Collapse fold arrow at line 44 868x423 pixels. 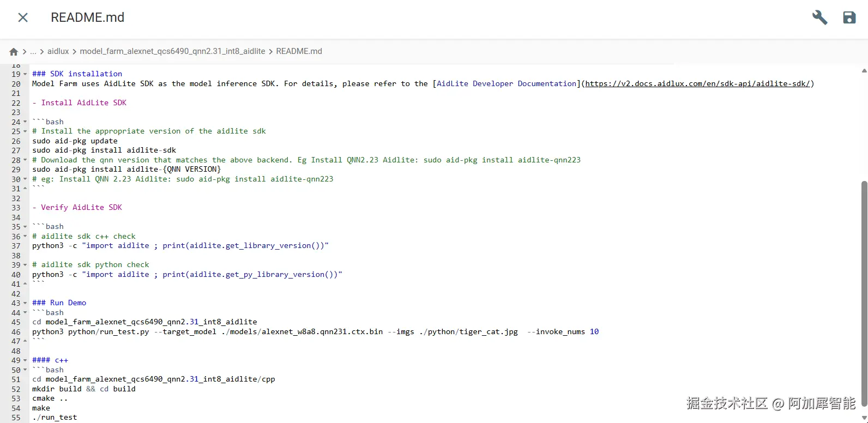[25, 313]
